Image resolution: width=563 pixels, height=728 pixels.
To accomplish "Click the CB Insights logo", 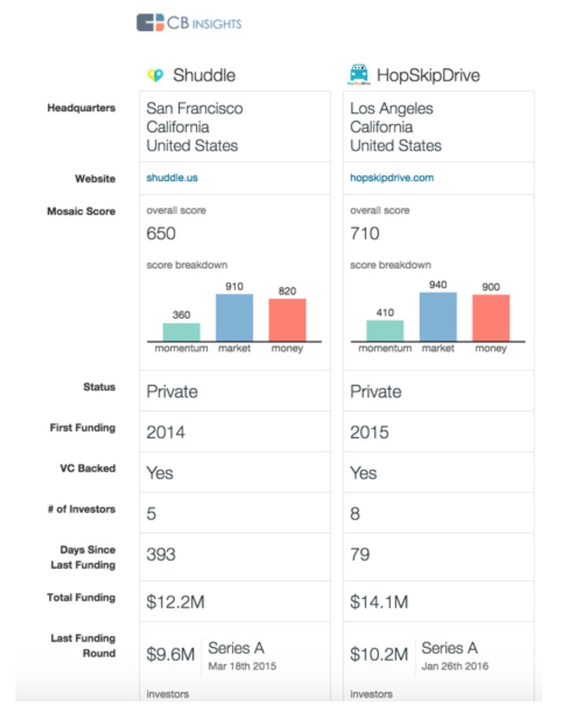I will pyautogui.click(x=189, y=22).
